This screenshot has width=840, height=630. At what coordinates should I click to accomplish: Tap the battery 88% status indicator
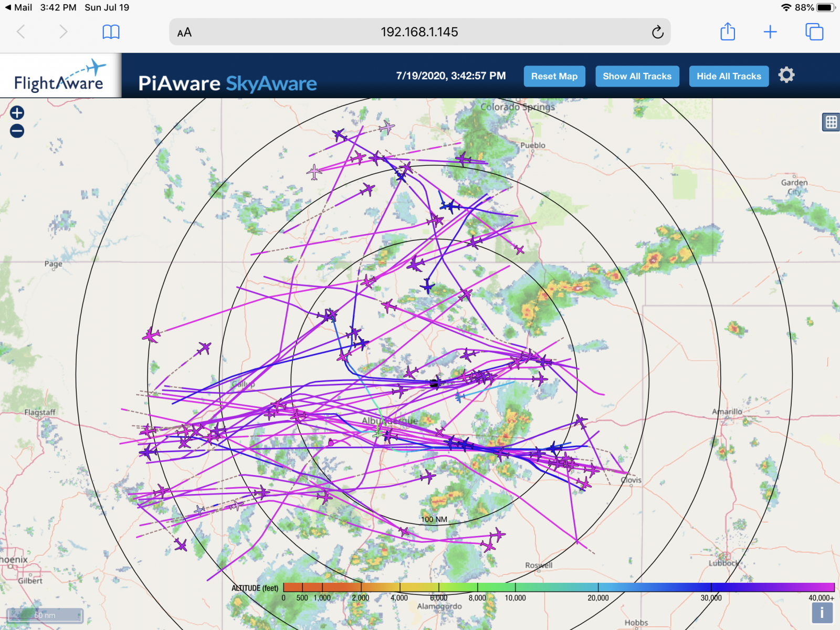point(815,7)
